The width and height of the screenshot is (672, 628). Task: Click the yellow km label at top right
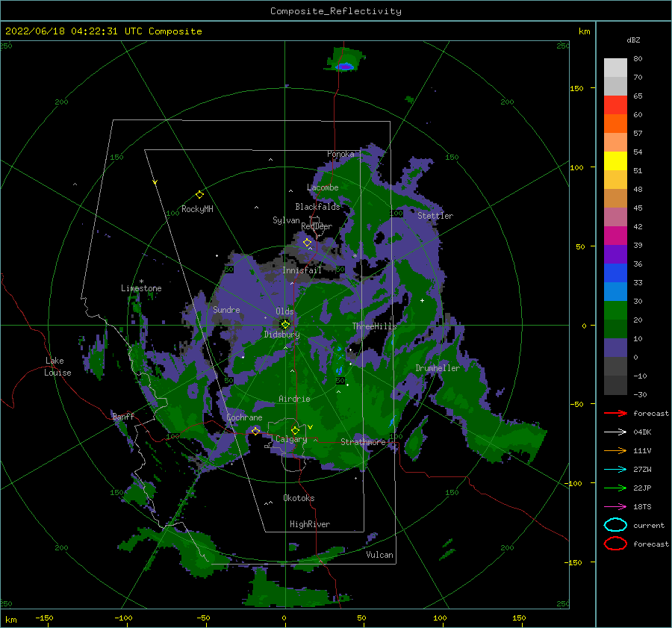click(584, 31)
